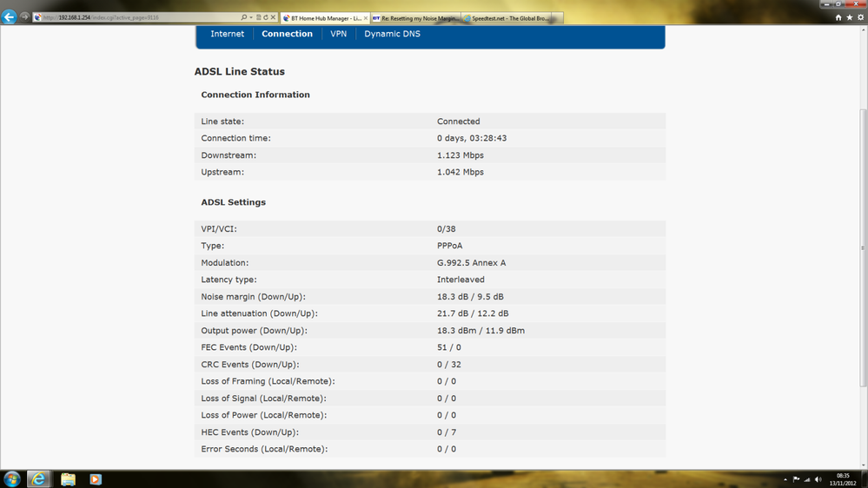Screen dimensions: 868x488
Task: Switch to Re: Resetting my Noise Margin tab
Action: [415, 18]
